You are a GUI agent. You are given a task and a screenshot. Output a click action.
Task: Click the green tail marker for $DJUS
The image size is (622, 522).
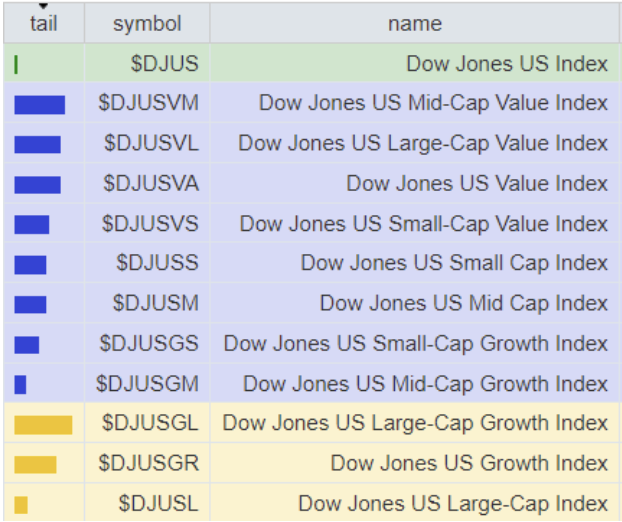coord(17,65)
